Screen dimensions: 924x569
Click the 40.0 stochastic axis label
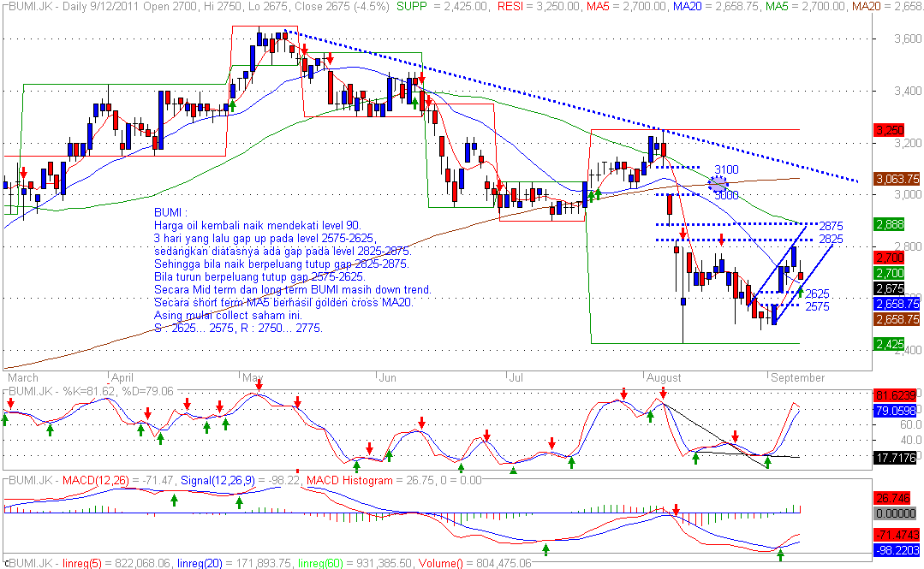click(x=910, y=440)
